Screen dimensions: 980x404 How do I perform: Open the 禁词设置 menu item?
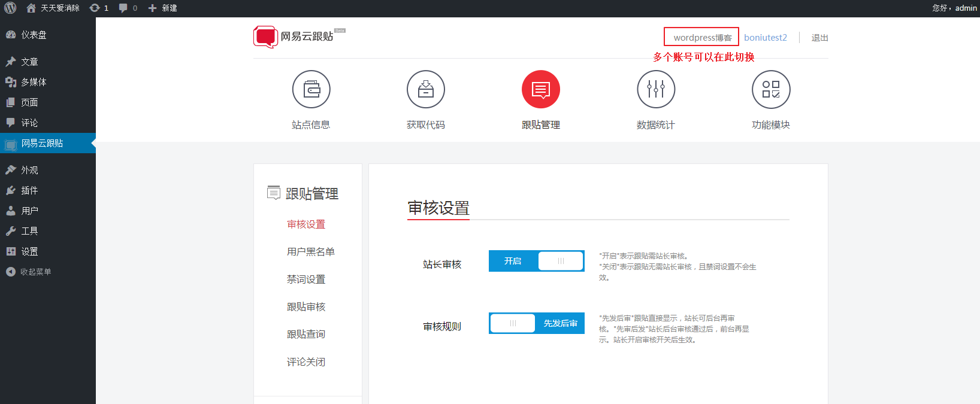306,280
